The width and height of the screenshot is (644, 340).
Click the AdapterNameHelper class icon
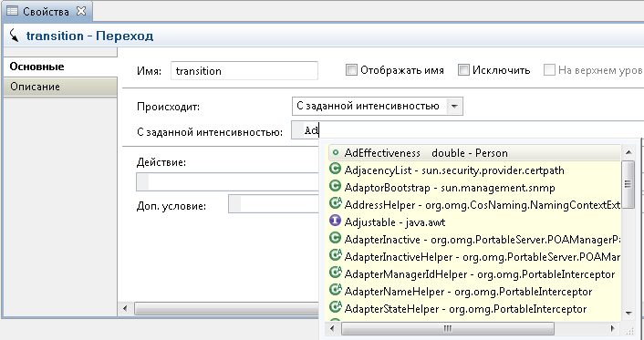[x=336, y=290]
